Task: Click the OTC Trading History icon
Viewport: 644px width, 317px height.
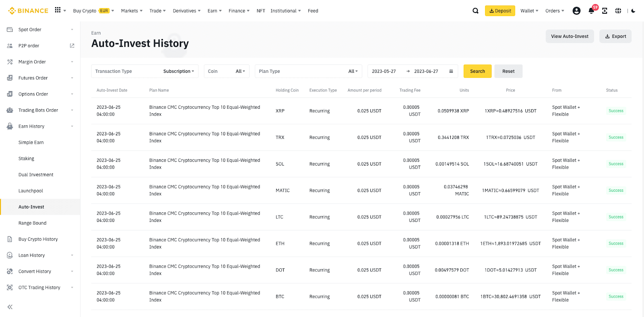Action: tap(10, 287)
